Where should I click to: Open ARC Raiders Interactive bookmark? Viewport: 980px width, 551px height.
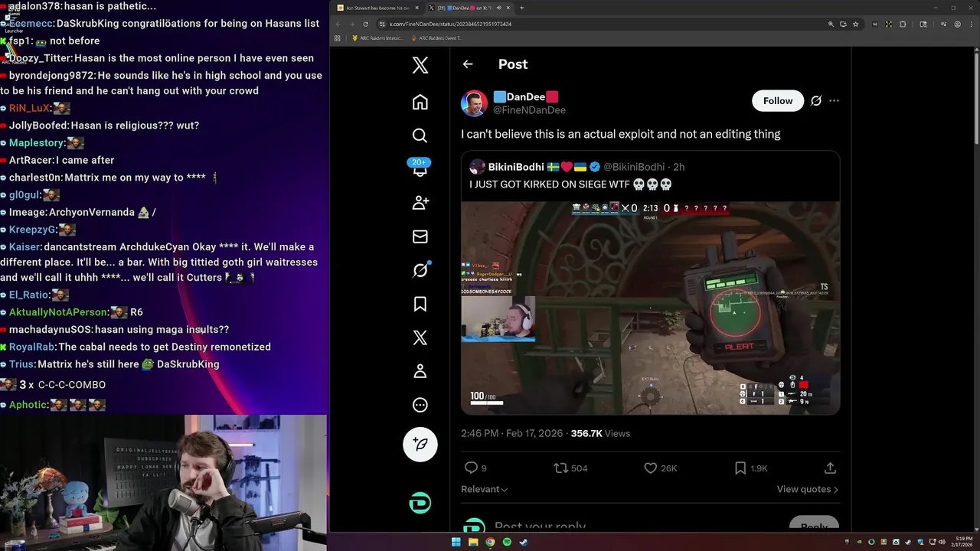point(377,38)
